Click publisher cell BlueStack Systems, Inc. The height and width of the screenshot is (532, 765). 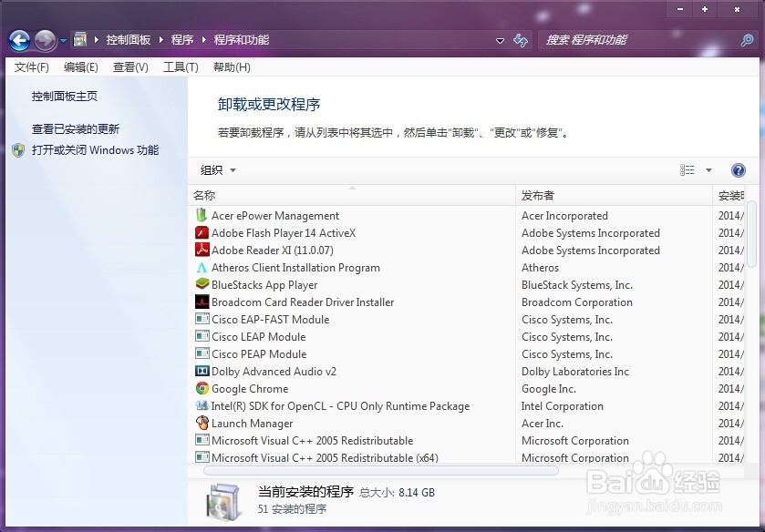click(x=576, y=285)
